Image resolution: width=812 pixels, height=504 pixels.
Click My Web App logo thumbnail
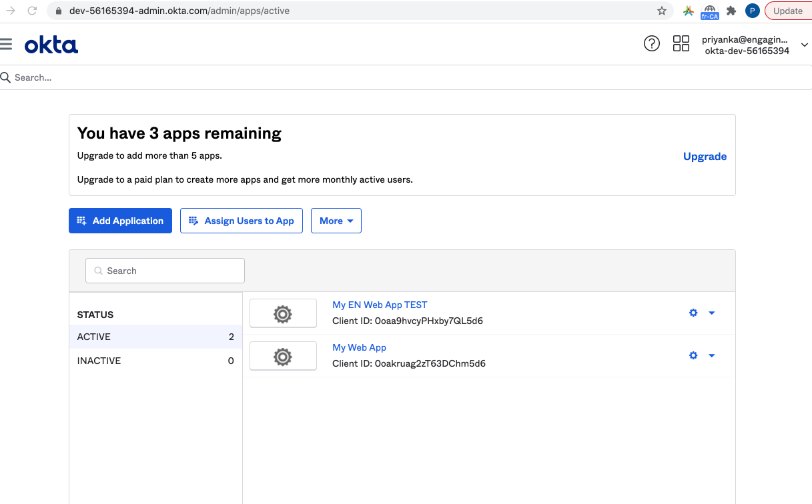coord(283,356)
